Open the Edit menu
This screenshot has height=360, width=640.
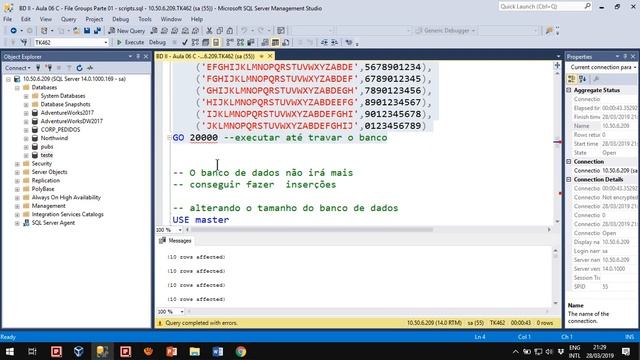[26, 19]
